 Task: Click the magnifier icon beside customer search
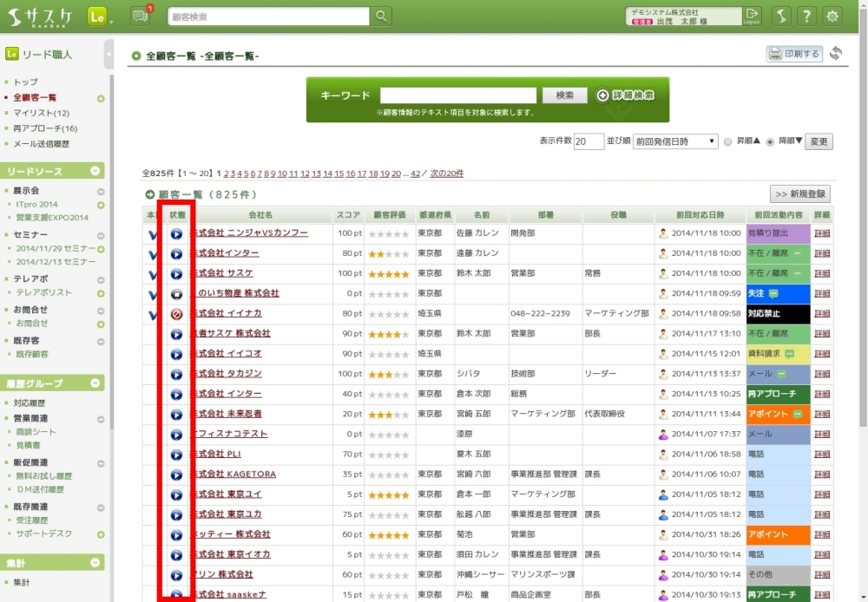click(x=380, y=16)
